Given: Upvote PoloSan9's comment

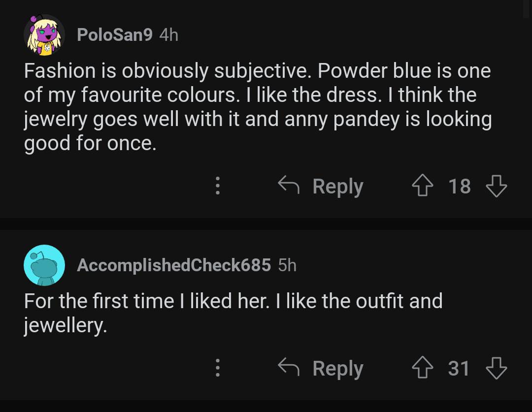Looking at the screenshot, I should 422,187.
